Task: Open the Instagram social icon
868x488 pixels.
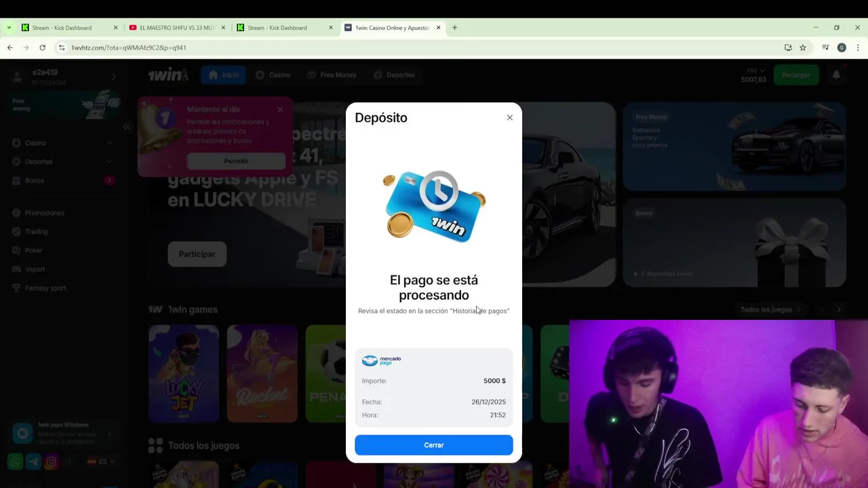Action: click(x=51, y=462)
